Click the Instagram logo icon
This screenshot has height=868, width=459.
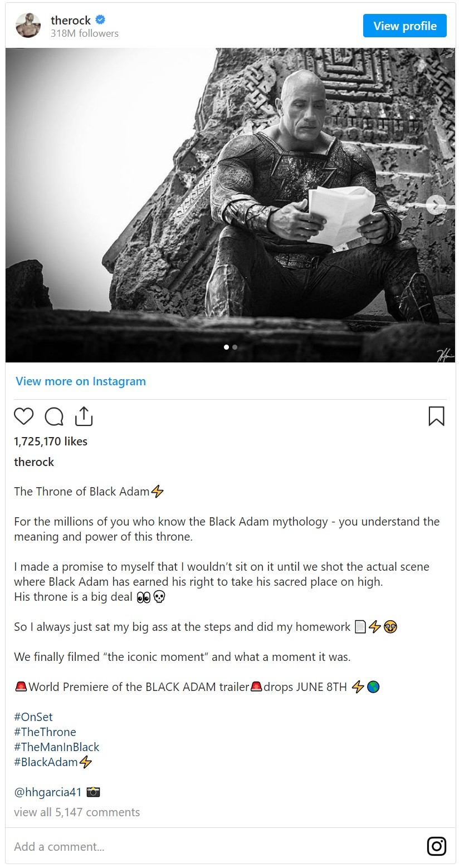tap(436, 846)
